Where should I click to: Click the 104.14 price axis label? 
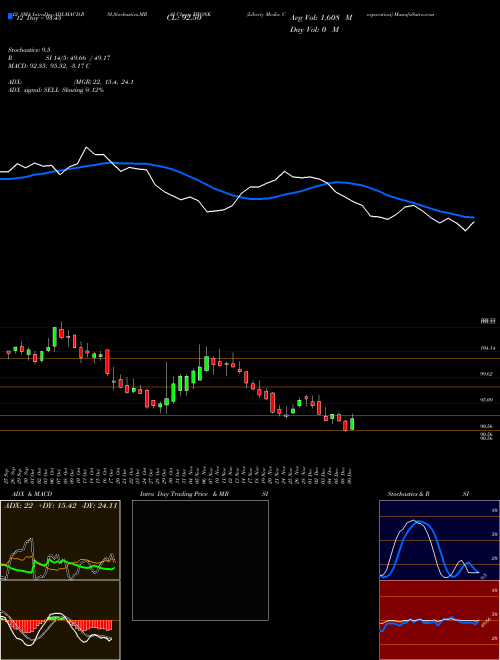pyautogui.click(x=488, y=348)
